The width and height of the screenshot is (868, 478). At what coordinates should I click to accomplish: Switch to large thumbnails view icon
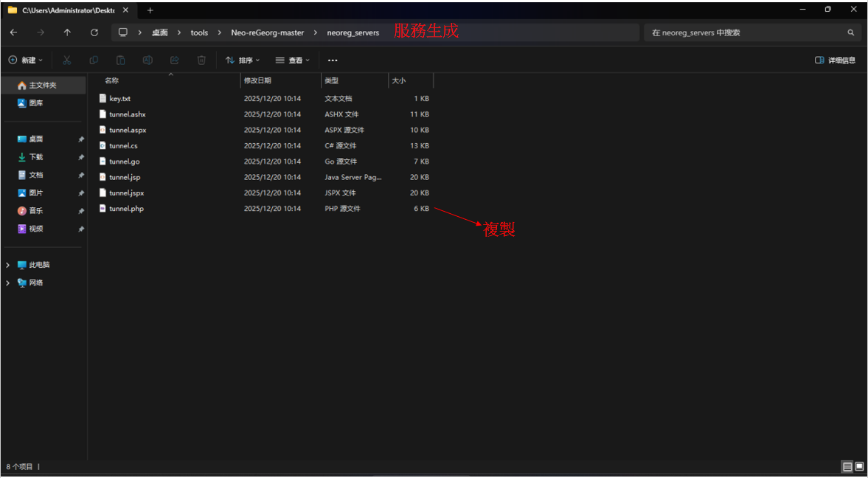tap(859, 467)
